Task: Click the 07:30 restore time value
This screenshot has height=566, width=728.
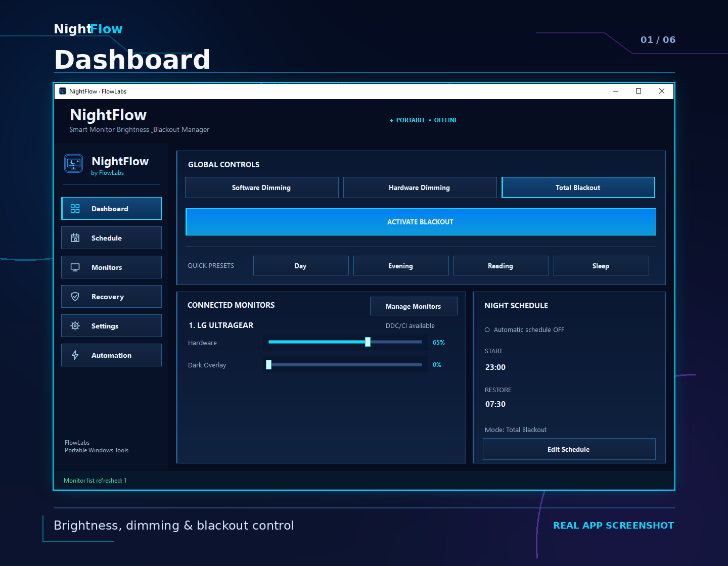Action: pyautogui.click(x=495, y=404)
